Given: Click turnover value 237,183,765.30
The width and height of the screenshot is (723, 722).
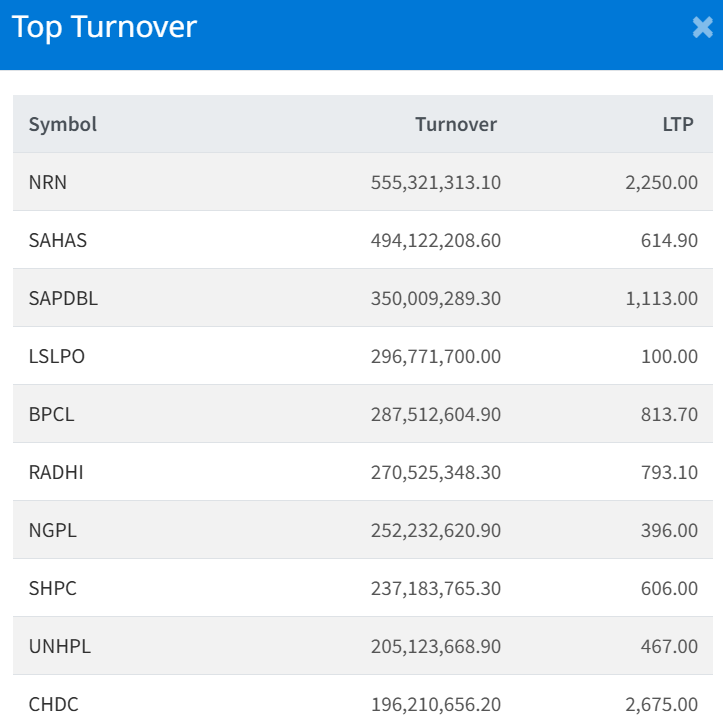Looking at the screenshot, I should point(436,589).
